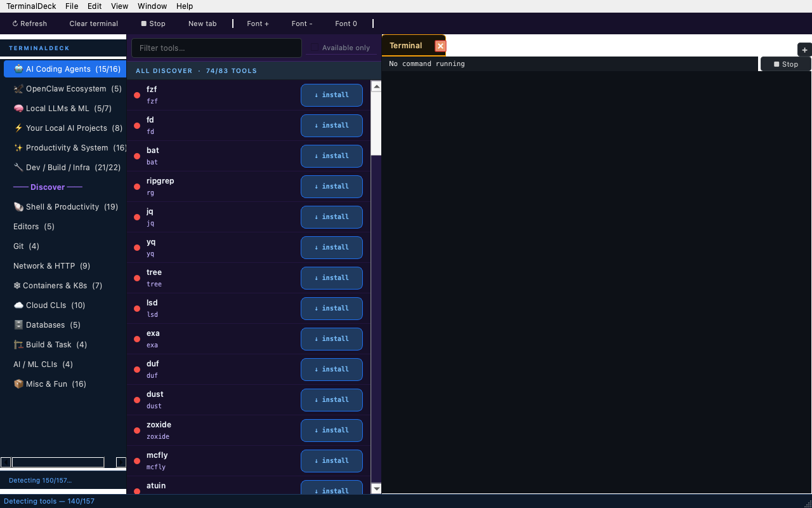This screenshot has height=508, width=812.
Task: Click the red status dot for tree
Action: click(x=137, y=278)
